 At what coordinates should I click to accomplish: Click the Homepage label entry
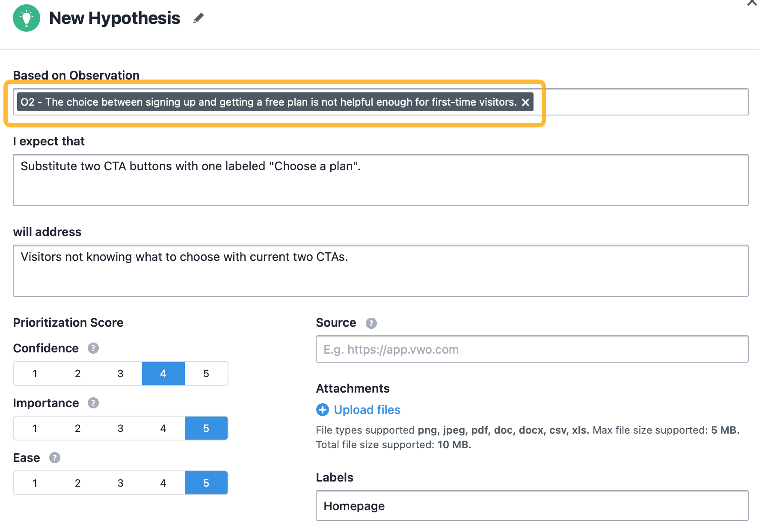point(354,506)
